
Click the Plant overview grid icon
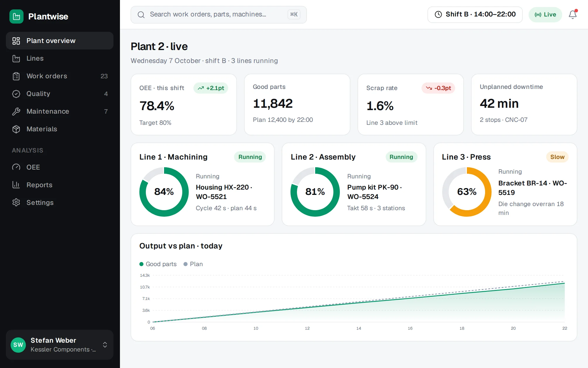click(16, 41)
